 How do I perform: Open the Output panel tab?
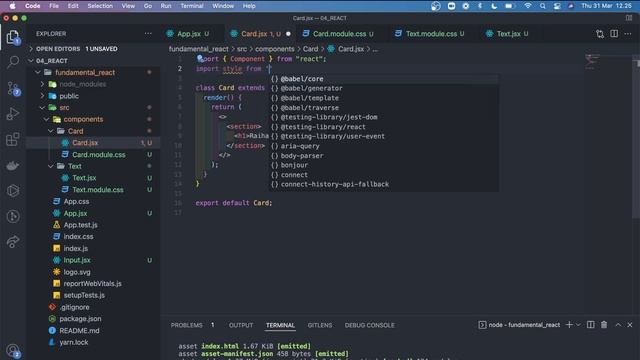241,325
